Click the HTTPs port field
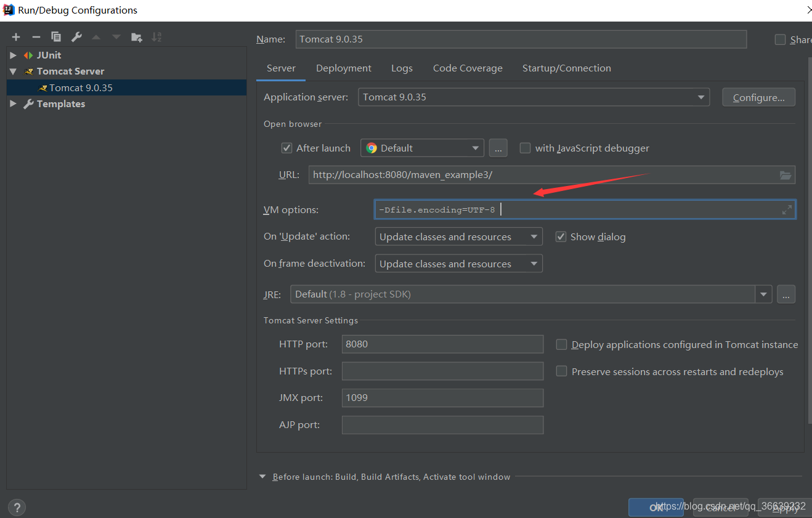812x518 pixels. coord(442,371)
